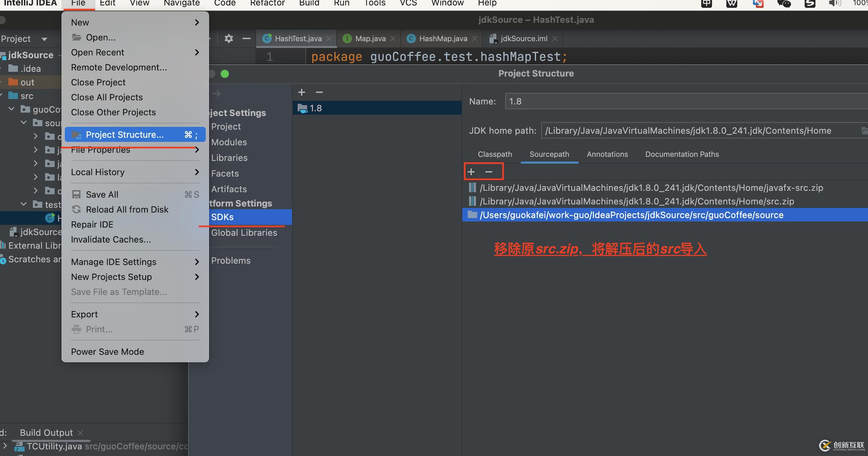Open the Navigate menu
The height and width of the screenshot is (456, 868).
point(182,3)
